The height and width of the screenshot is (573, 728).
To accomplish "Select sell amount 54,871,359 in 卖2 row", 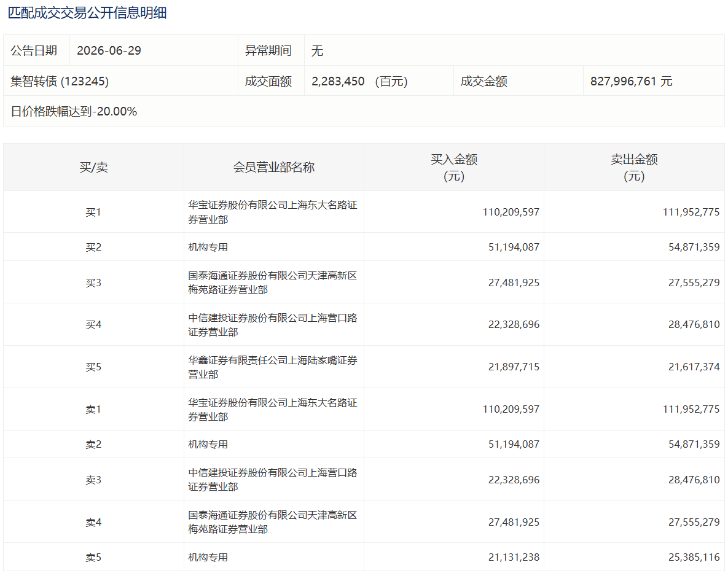I will (694, 444).
